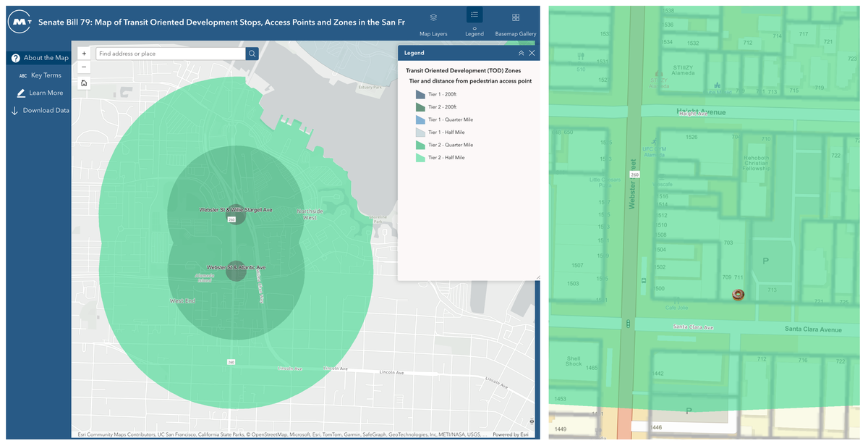Click the MTC logo in the header
868x446 pixels.
(20, 22)
